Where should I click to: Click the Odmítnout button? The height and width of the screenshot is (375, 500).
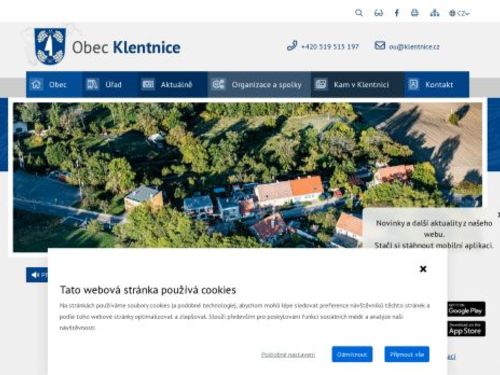[x=352, y=354]
